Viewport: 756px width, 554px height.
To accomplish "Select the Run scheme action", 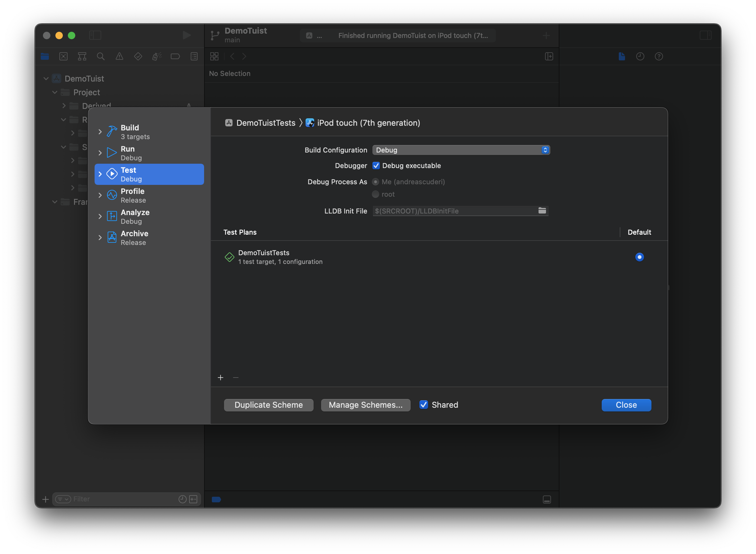I will [149, 153].
